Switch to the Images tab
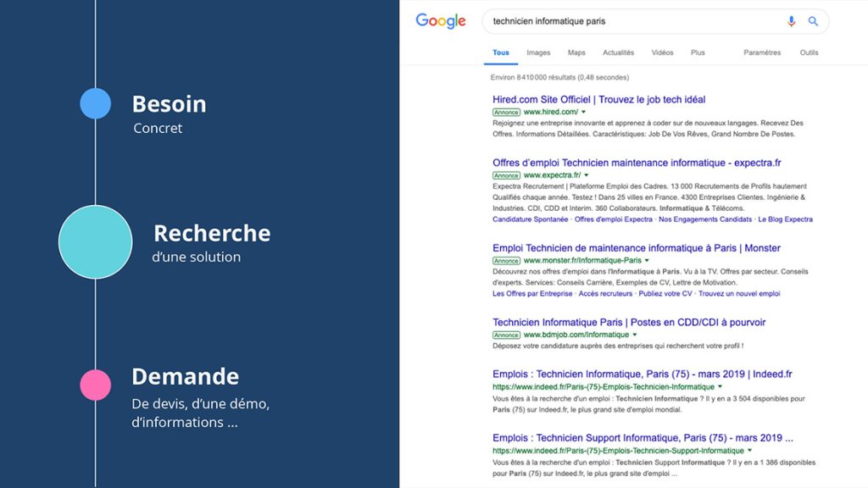The height and width of the screenshot is (488, 868). coord(538,53)
